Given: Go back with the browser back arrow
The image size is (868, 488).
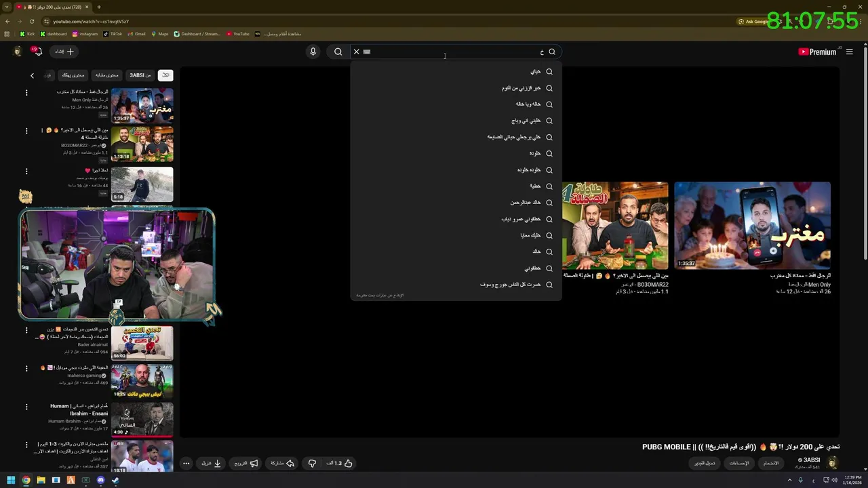Looking at the screenshot, I should tap(7, 21).
